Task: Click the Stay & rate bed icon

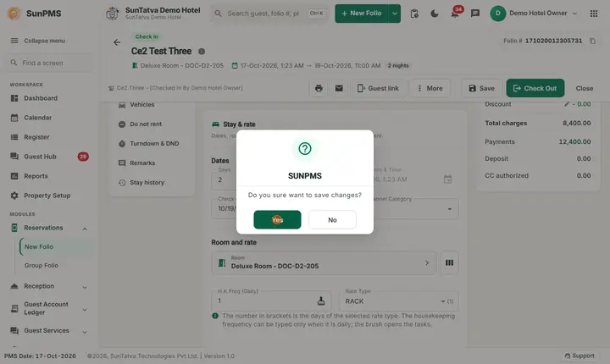Action: 215,124
